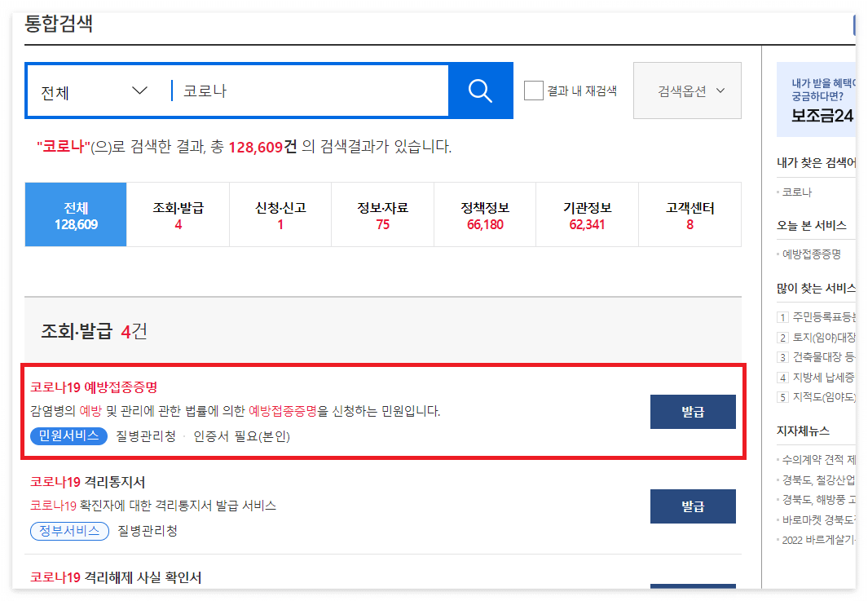Switch to the 정책정보 results tab
Image resolution: width=868 pixels, height=601 pixels.
[485, 214]
